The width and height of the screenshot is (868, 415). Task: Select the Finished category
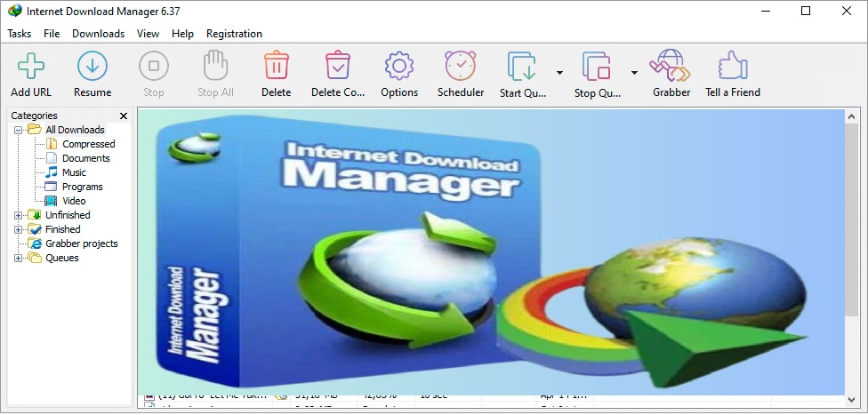pyautogui.click(x=62, y=229)
